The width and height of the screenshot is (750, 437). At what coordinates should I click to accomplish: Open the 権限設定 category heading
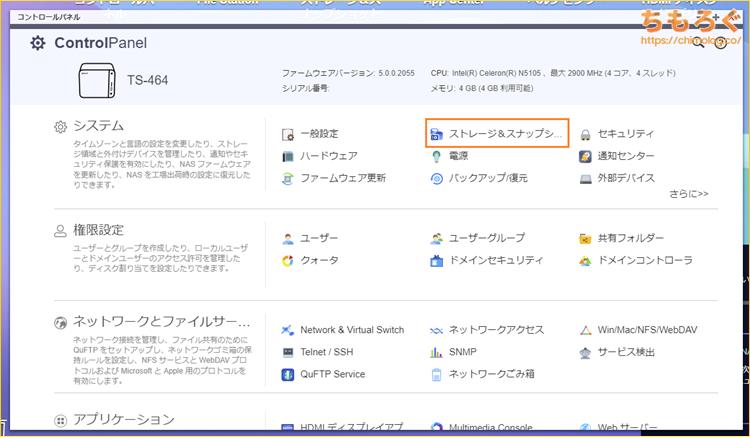point(98,230)
